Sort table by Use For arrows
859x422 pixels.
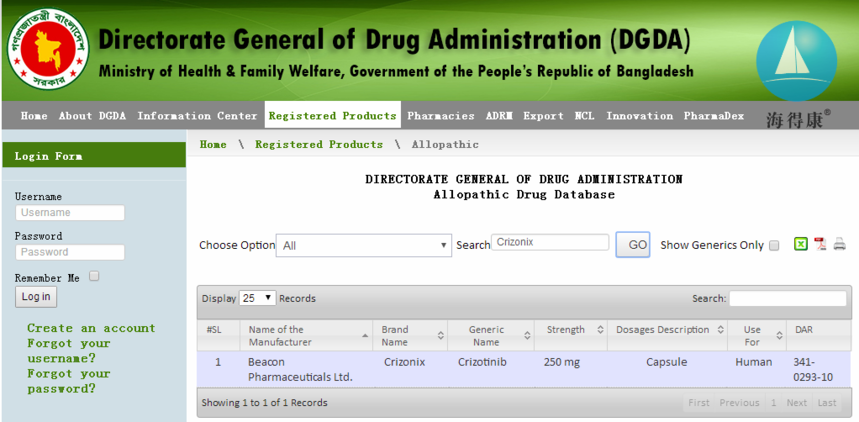click(x=779, y=335)
